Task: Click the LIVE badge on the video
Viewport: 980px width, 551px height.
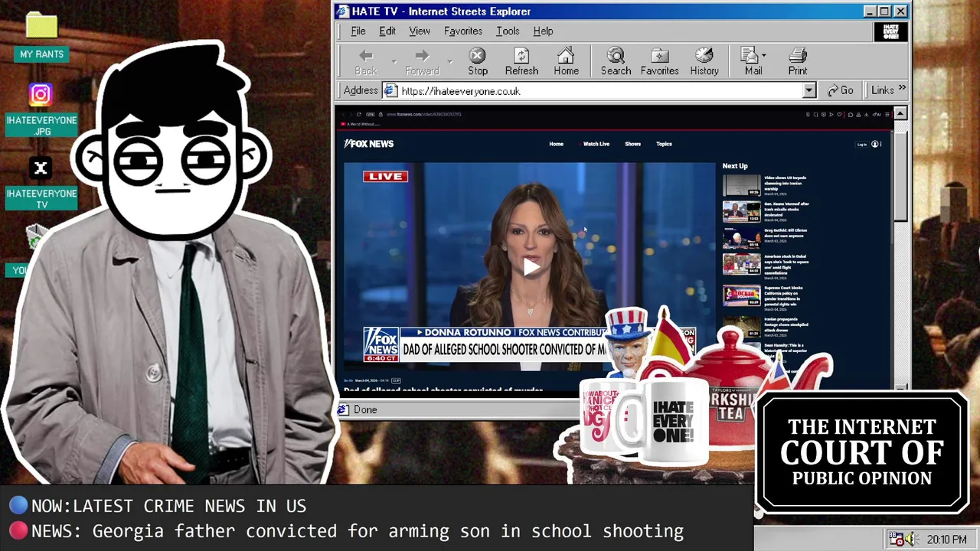Action: click(385, 177)
